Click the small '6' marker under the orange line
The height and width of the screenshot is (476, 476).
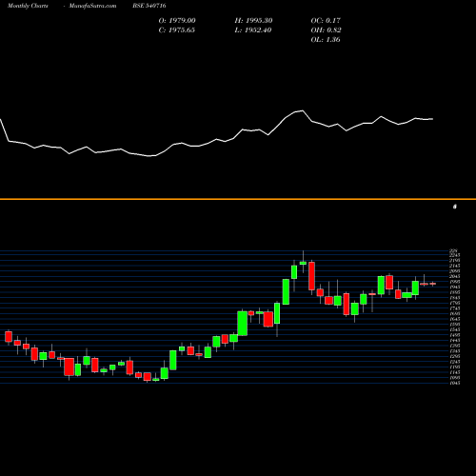(455, 207)
